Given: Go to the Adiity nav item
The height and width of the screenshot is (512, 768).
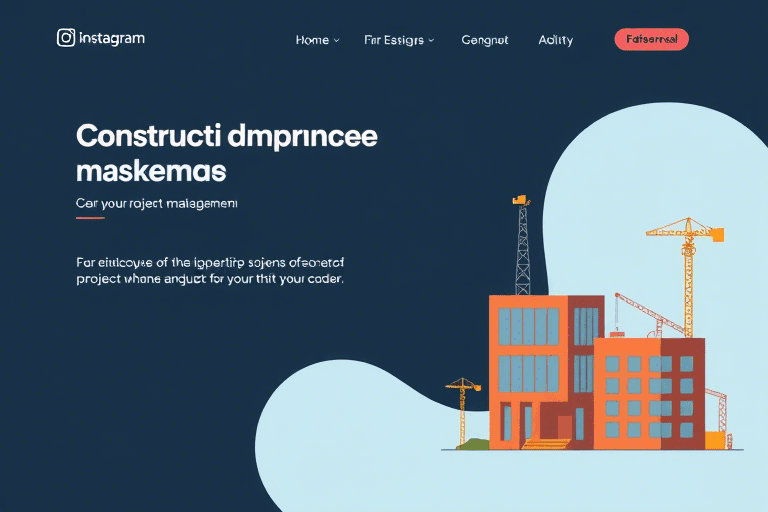Looking at the screenshot, I should click(555, 40).
